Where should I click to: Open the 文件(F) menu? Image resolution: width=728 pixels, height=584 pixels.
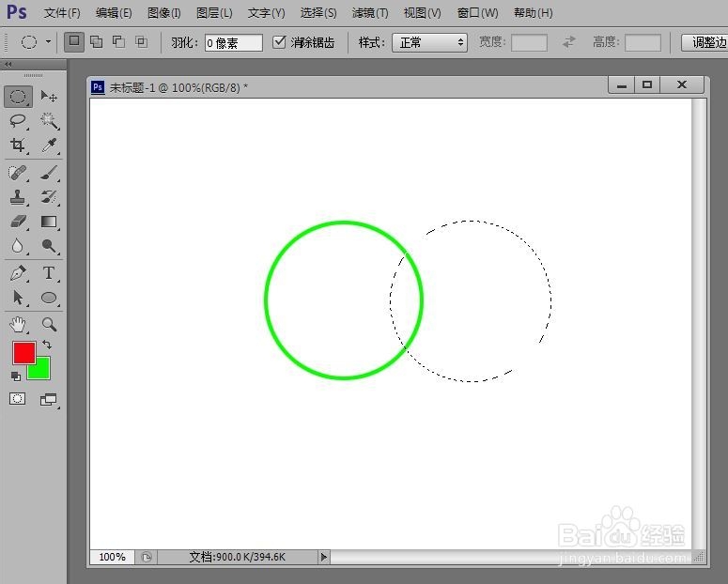click(62, 13)
